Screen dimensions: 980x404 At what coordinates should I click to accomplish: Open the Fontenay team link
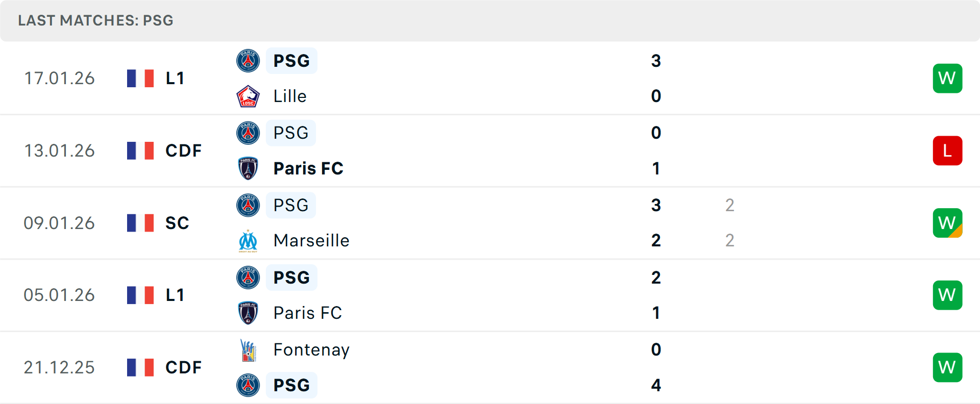point(311,350)
